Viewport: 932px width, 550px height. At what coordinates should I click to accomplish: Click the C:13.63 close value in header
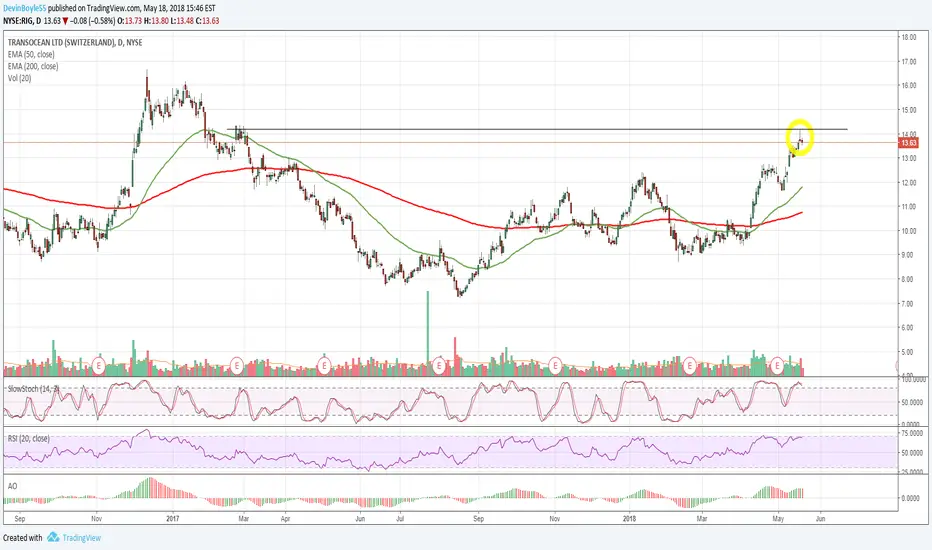click(x=207, y=21)
